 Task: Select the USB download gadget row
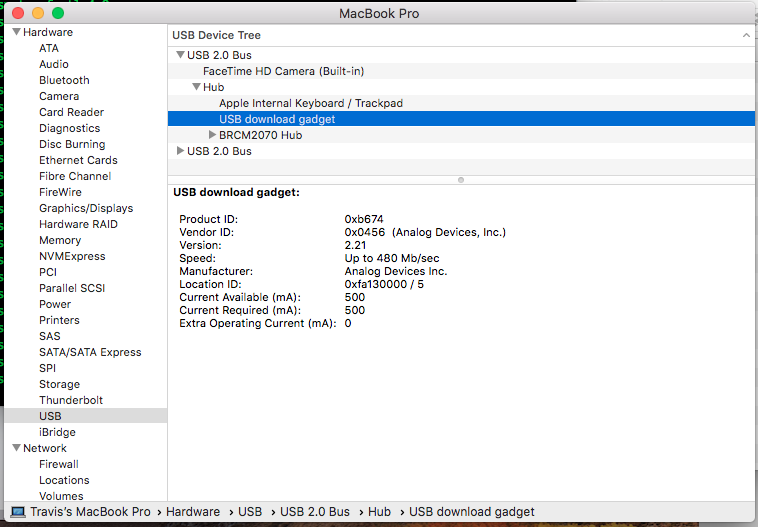277,119
